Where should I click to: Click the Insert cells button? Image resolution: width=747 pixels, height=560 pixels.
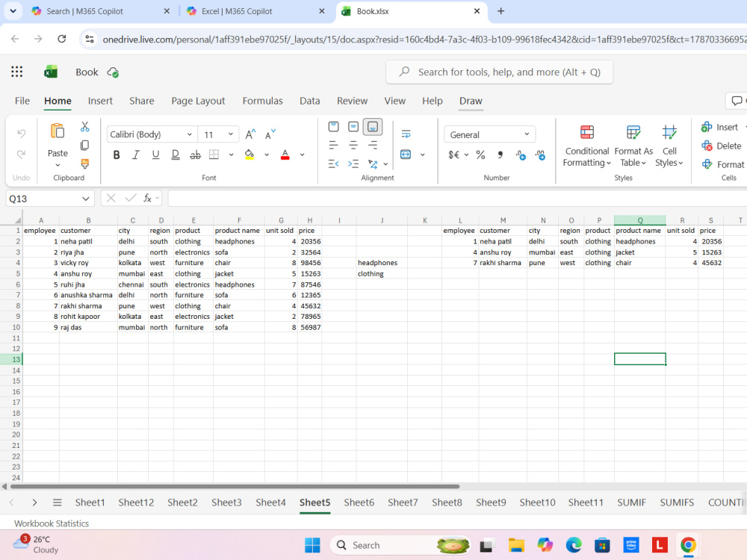pyautogui.click(x=719, y=127)
